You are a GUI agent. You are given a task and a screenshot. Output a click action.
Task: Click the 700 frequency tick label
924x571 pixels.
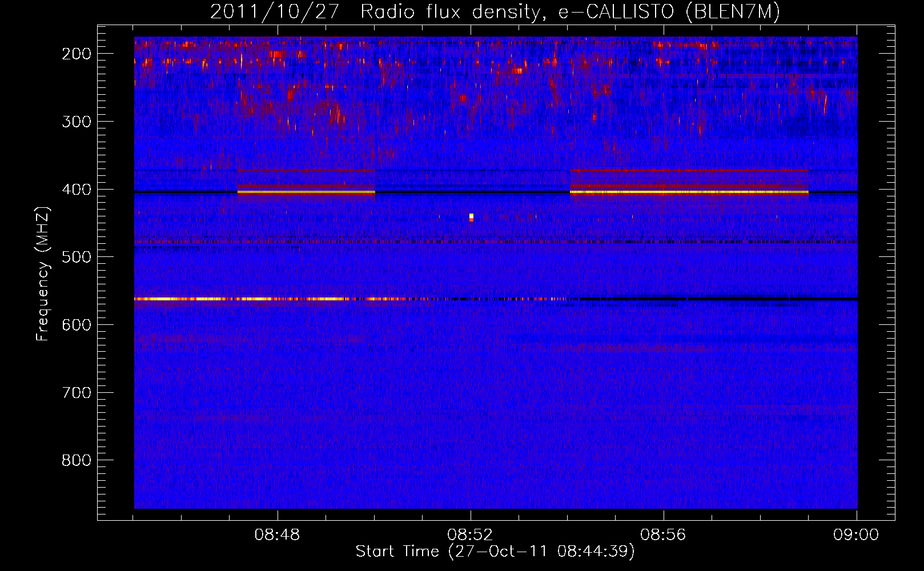tap(77, 393)
